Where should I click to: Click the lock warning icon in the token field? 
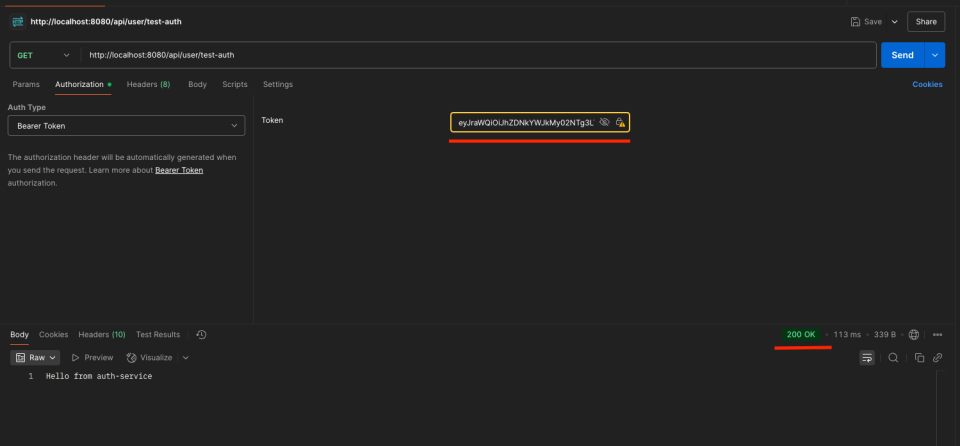[620, 123]
